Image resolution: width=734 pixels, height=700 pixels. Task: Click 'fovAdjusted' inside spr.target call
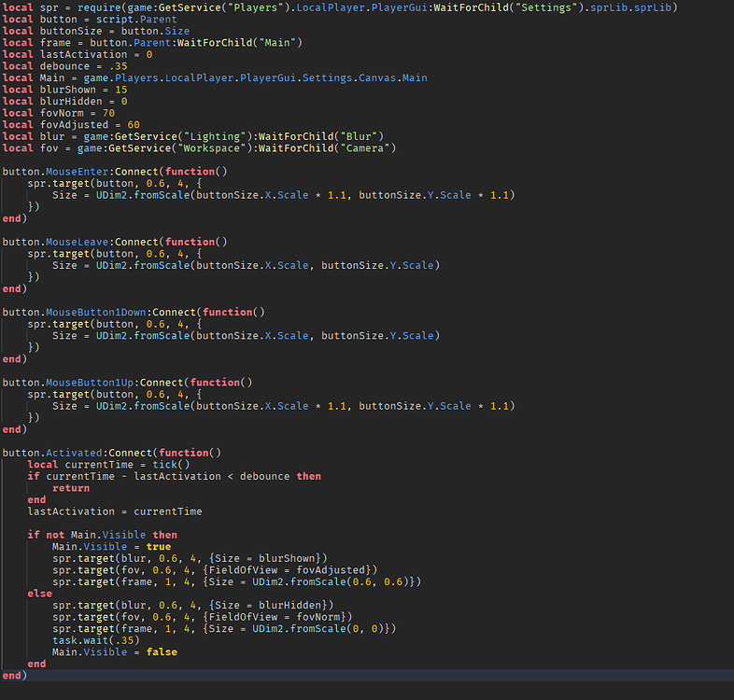[331, 569]
